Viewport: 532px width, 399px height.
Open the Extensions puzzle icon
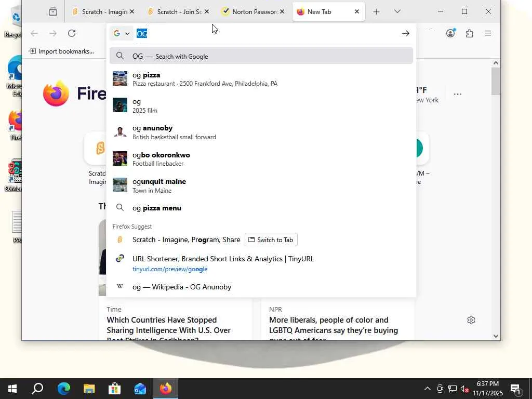pos(469,33)
